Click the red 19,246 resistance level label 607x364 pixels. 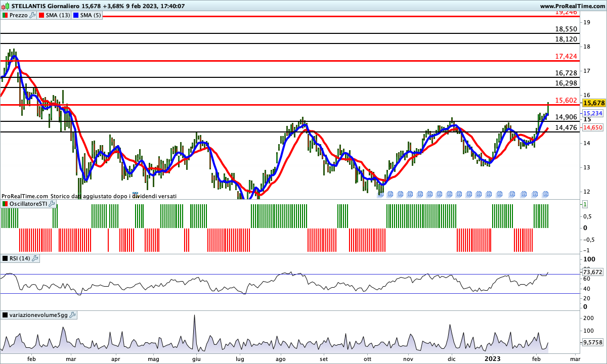(566, 12)
